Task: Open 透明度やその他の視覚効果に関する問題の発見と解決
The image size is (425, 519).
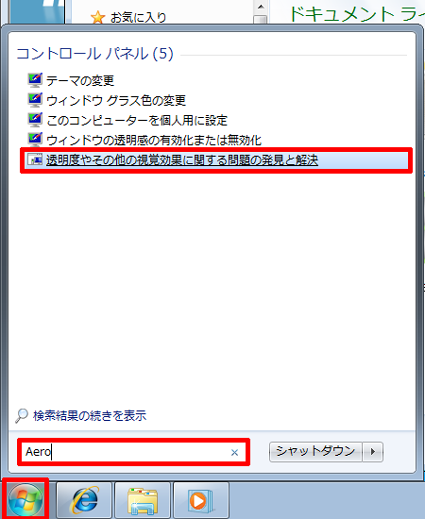Action: 182,160
